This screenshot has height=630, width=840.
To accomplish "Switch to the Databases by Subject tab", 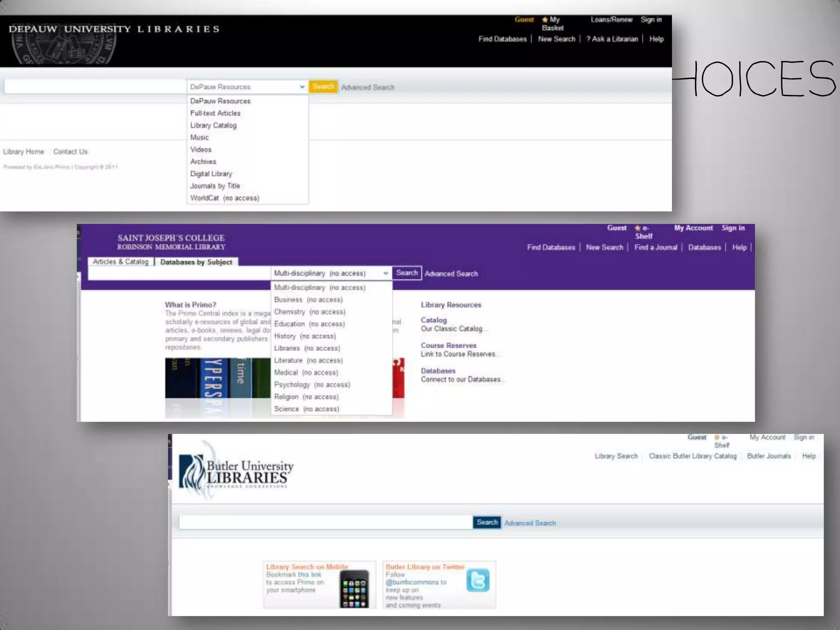I will pyautogui.click(x=196, y=262).
